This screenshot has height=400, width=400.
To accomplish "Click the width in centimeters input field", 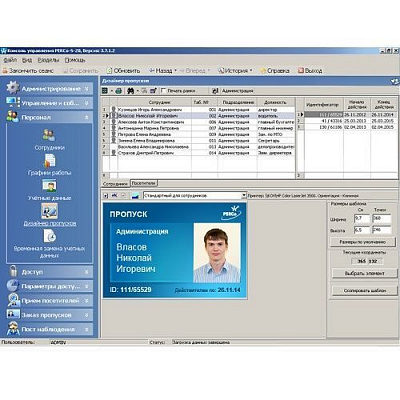I will 362,219.
